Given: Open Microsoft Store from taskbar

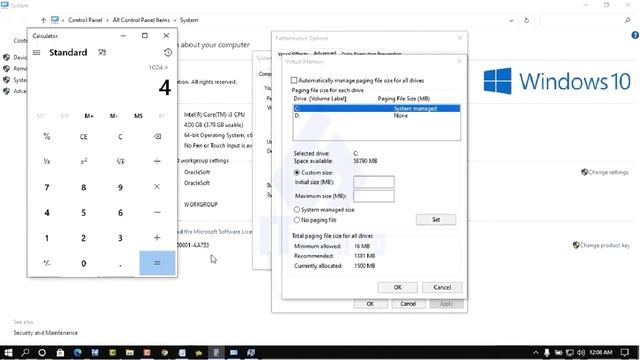Looking at the screenshot, I should tap(60, 353).
